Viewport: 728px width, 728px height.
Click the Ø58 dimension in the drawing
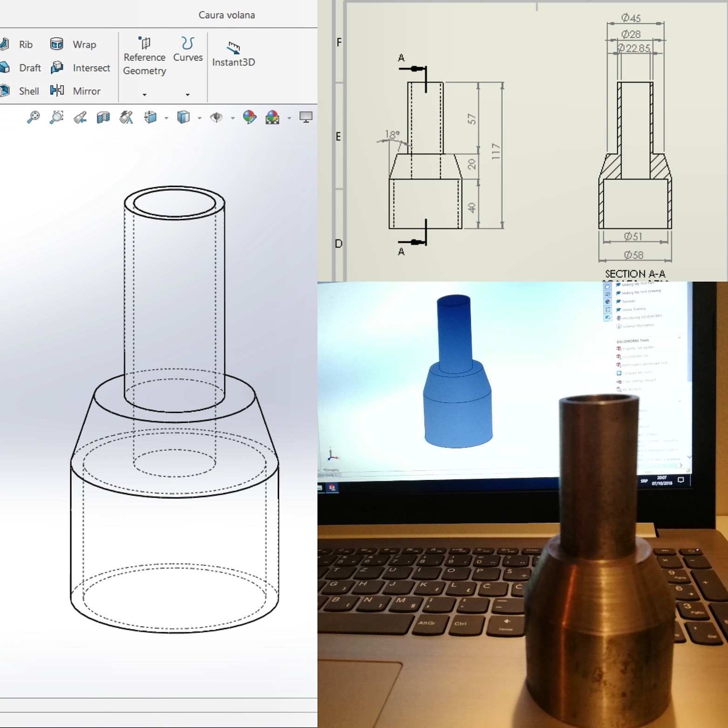(x=634, y=255)
